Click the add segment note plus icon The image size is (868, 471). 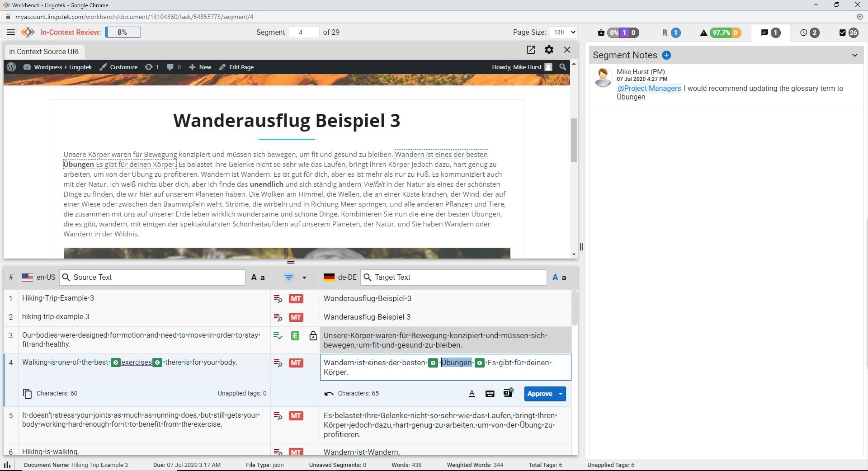666,55
